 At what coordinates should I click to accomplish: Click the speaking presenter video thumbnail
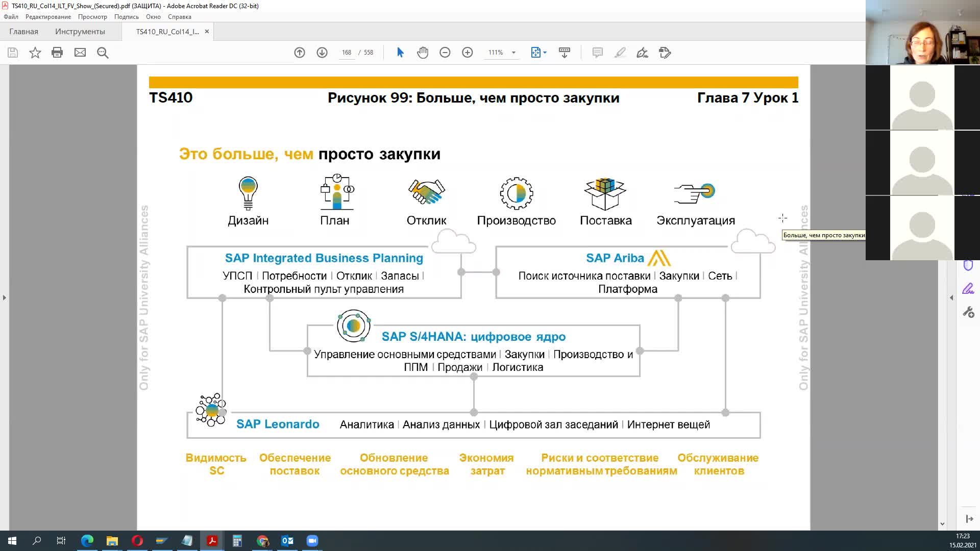point(923,32)
